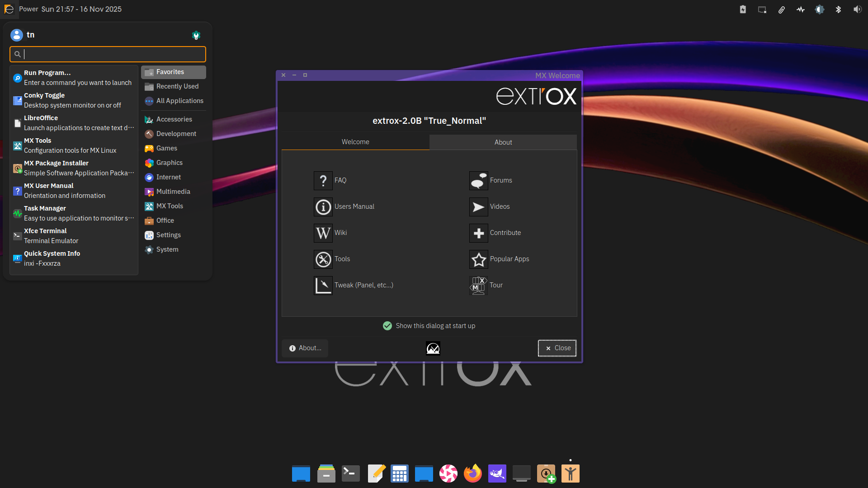Start the Tour icon
The image size is (868, 488).
(x=478, y=285)
